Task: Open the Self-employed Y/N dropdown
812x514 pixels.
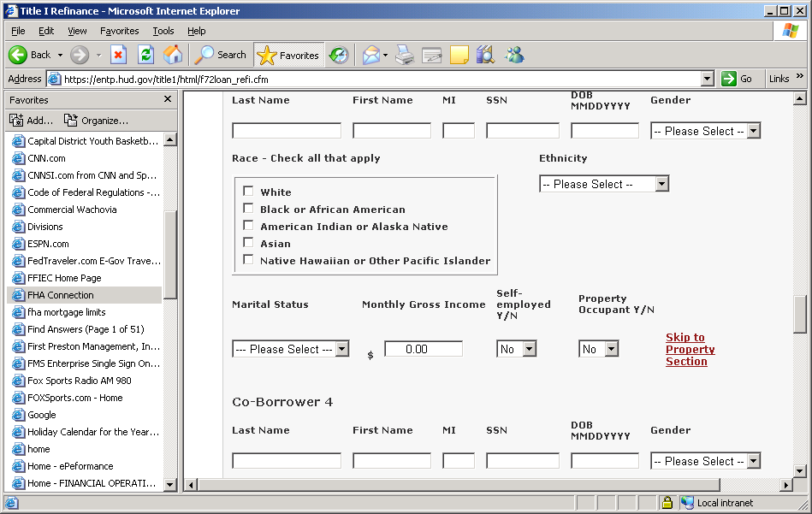Action: (517, 349)
